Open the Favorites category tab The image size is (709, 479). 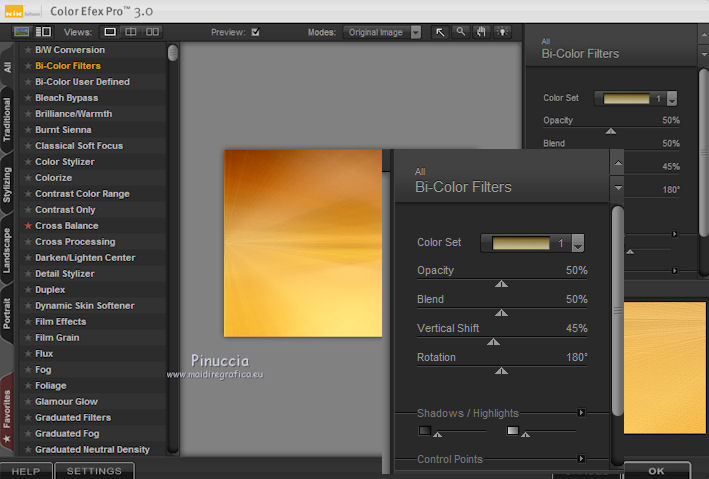point(8,410)
